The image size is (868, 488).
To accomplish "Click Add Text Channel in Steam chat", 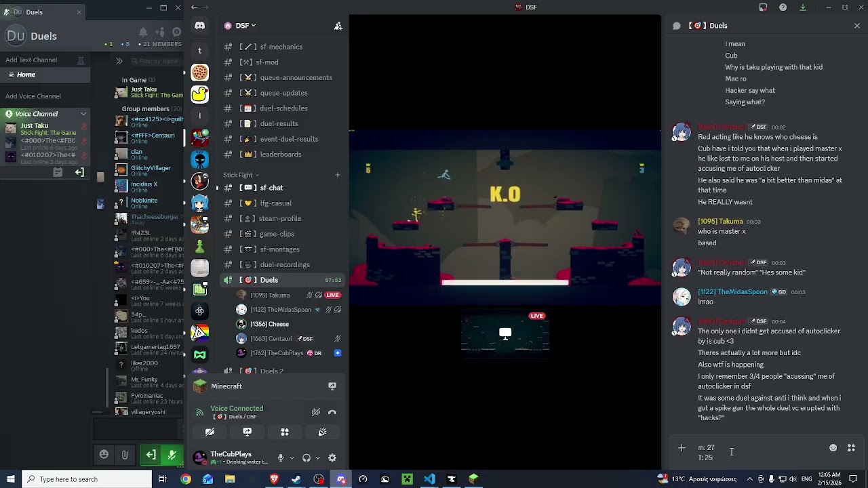I will [31, 60].
